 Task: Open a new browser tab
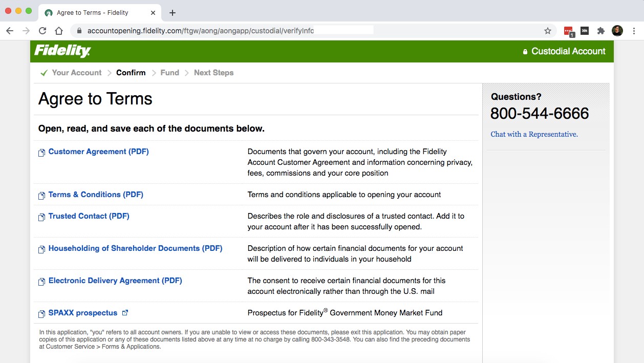pyautogui.click(x=173, y=13)
